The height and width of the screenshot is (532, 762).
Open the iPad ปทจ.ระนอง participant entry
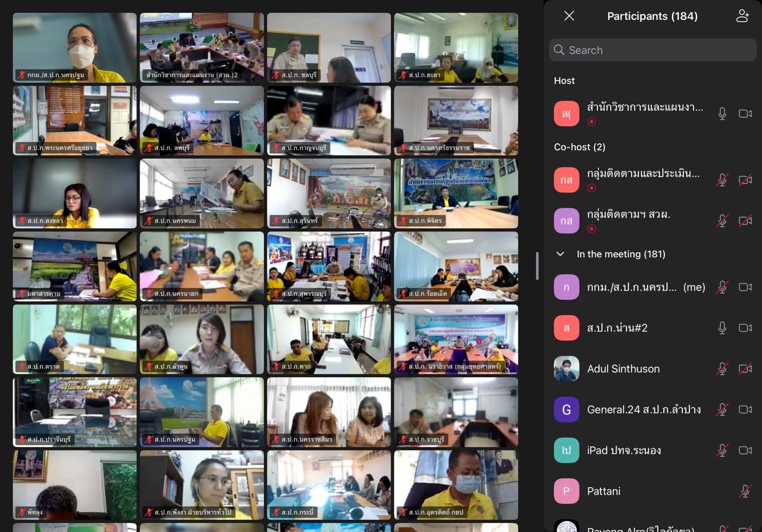[x=652, y=450]
